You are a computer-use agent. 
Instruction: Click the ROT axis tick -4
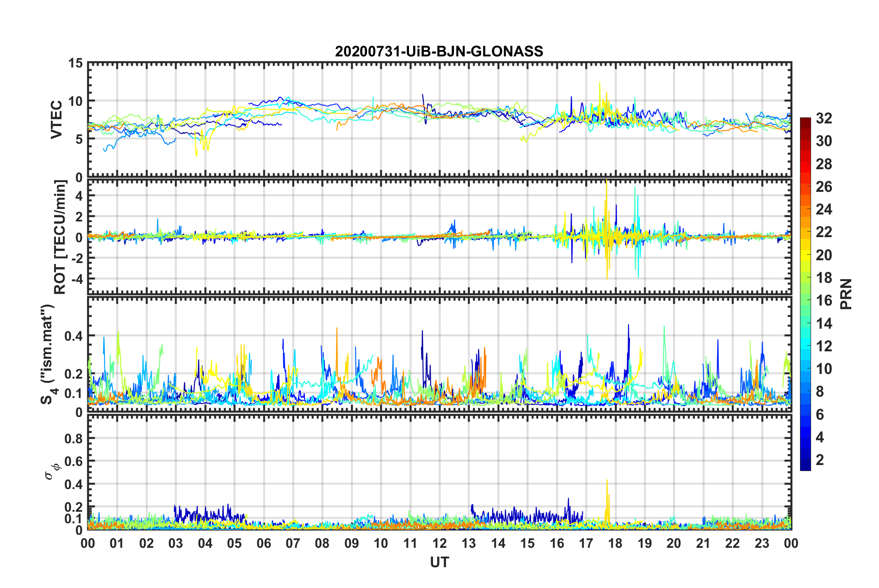click(77, 279)
